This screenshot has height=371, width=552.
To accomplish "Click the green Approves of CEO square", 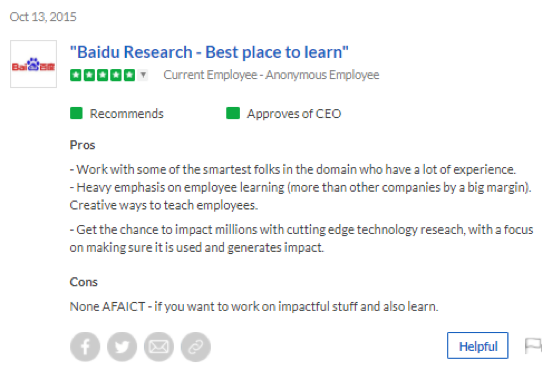I will point(233,114).
